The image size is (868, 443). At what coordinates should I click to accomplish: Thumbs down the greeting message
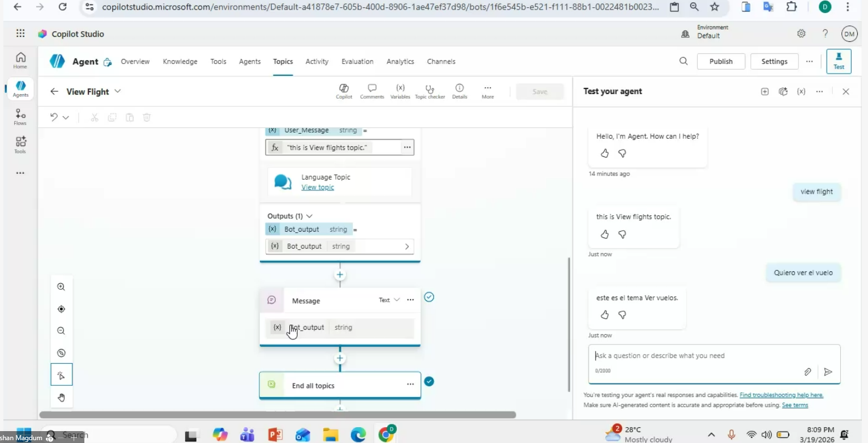622,154
